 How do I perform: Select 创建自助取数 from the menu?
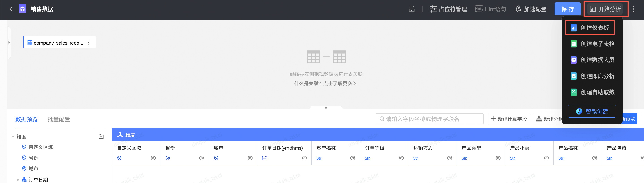pos(592,92)
